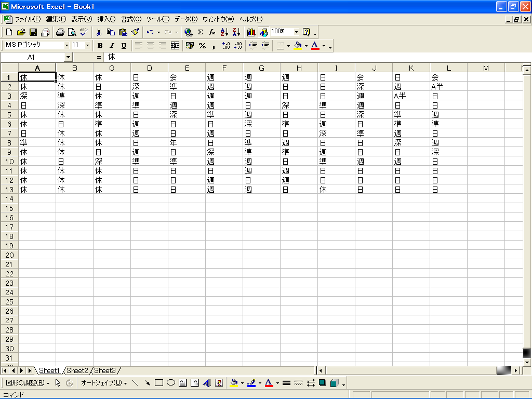Open a file with the folder icon
532x399 pixels.
coord(21,32)
